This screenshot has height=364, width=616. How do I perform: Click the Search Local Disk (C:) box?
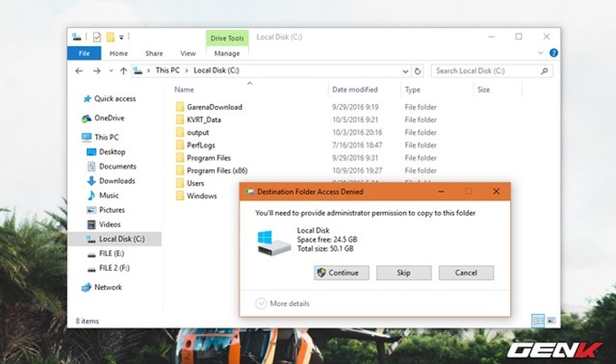click(487, 70)
